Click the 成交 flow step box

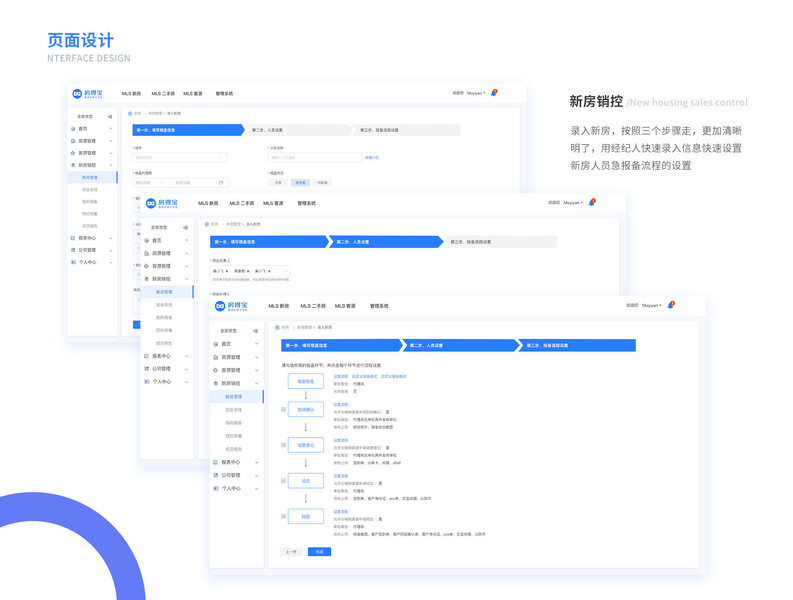point(305,481)
